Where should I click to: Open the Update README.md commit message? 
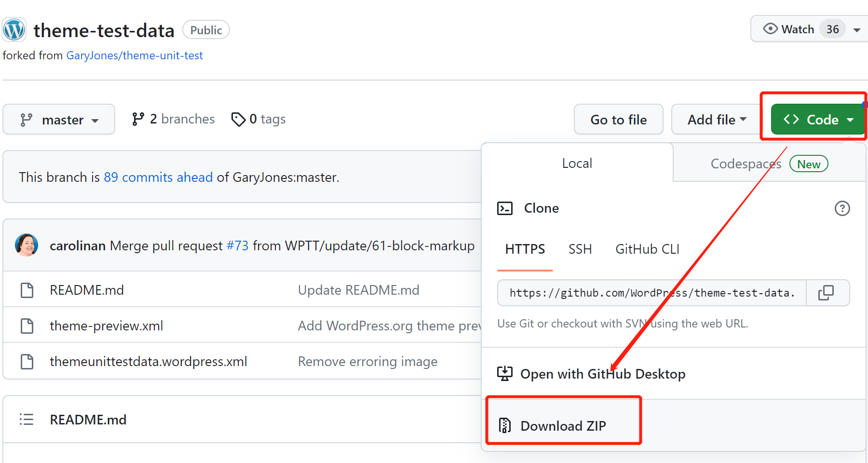point(359,290)
